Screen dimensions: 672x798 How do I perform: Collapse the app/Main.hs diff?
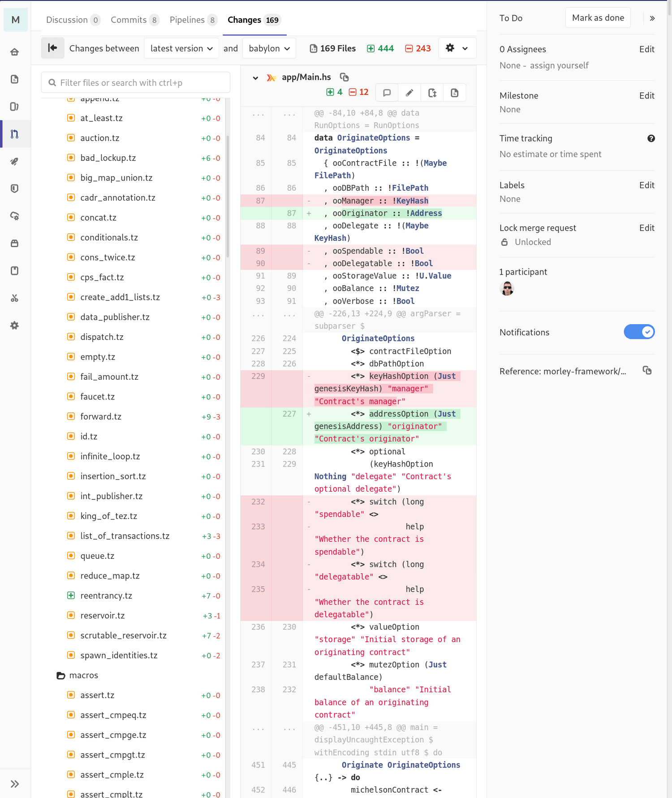255,77
